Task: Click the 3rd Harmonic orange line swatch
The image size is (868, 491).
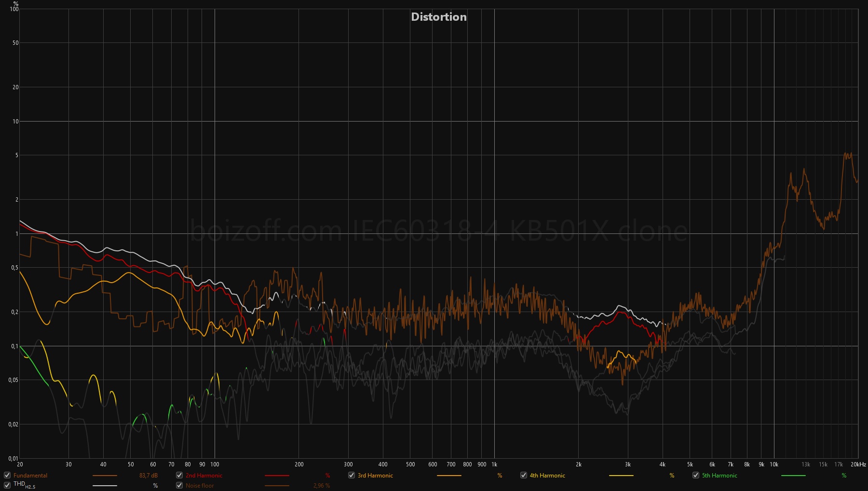Action: (449, 476)
